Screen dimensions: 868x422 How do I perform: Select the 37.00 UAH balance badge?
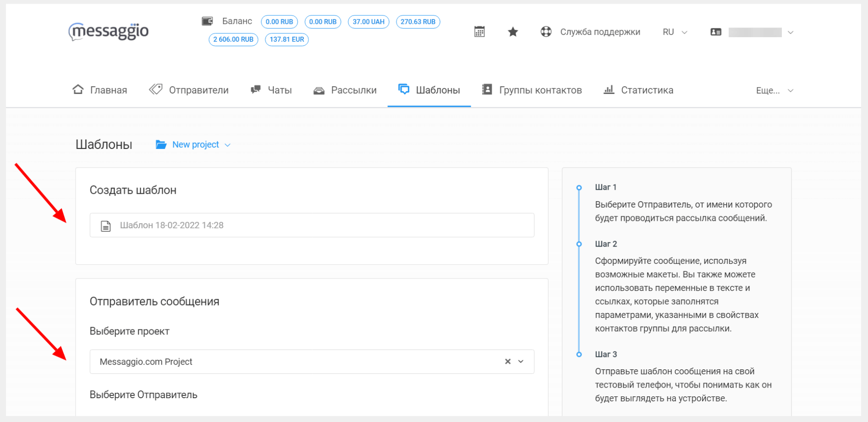(x=368, y=22)
